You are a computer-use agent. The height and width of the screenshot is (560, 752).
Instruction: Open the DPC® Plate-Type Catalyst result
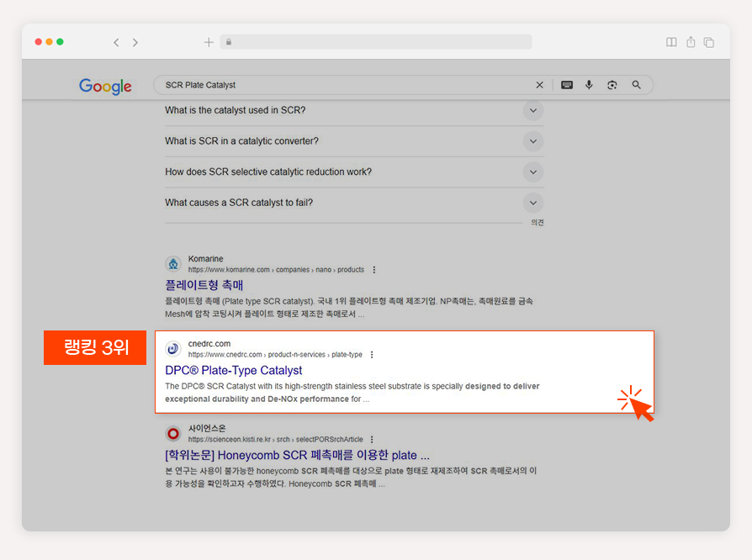tap(234, 370)
